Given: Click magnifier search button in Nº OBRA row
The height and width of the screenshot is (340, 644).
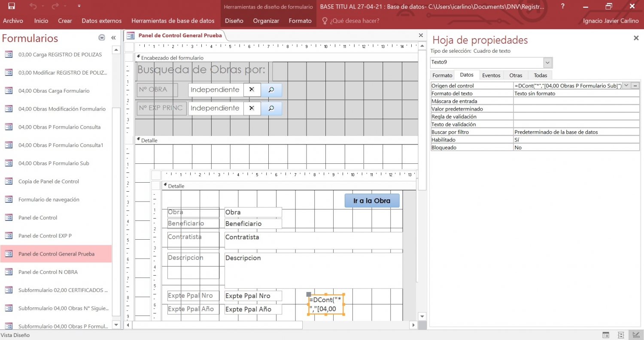Looking at the screenshot, I should point(271,90).
